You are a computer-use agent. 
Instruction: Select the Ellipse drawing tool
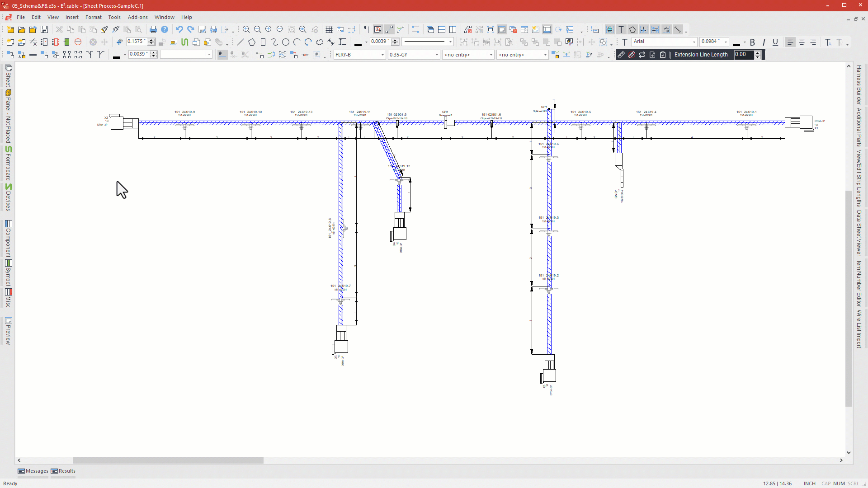285,42
